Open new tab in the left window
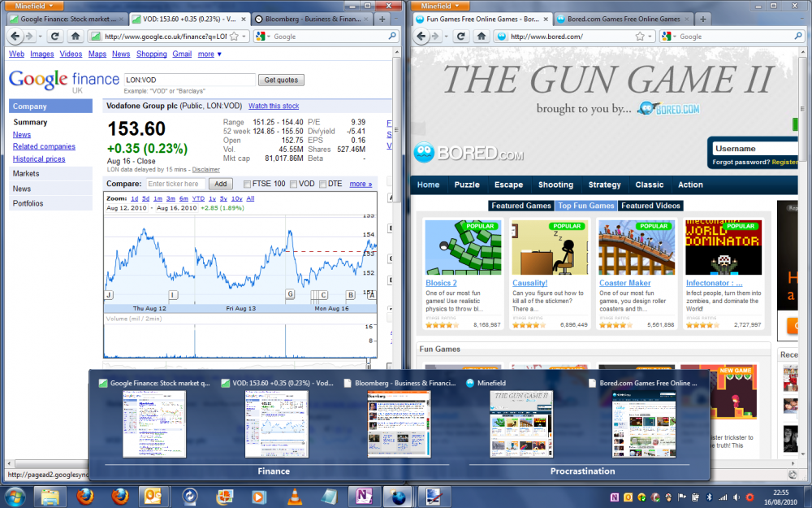This screenshot has width=812, height=508. [x=382, y=20]
